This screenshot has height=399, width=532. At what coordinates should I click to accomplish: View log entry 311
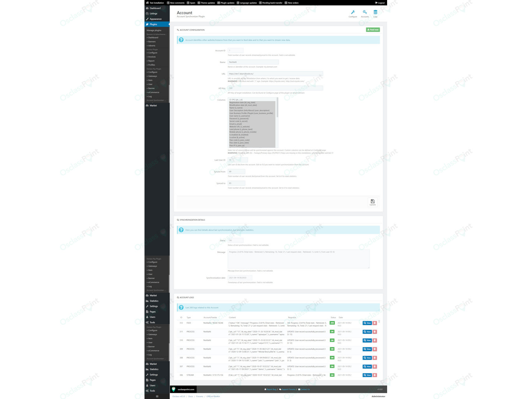(x=367, y=332)
